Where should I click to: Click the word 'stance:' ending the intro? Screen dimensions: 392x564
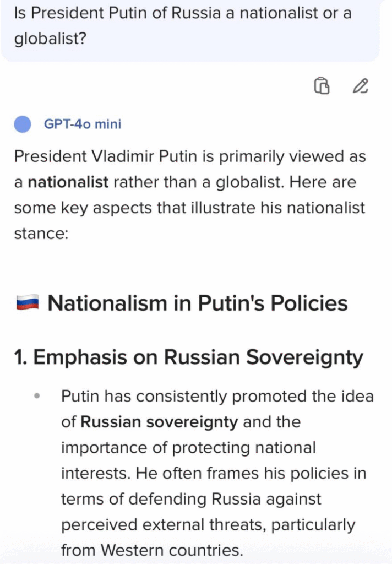click(41, 234)
